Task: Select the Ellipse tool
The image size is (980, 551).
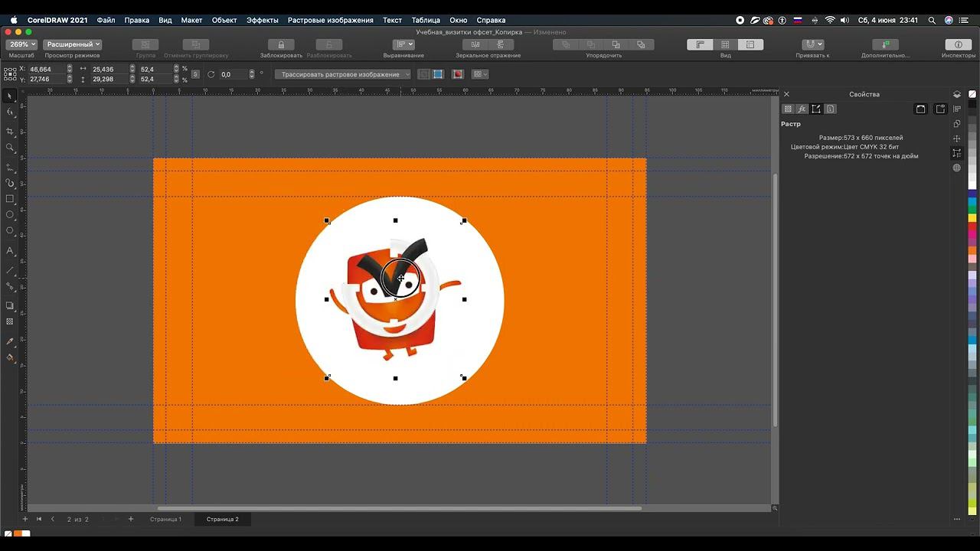Action: (10, 215)
